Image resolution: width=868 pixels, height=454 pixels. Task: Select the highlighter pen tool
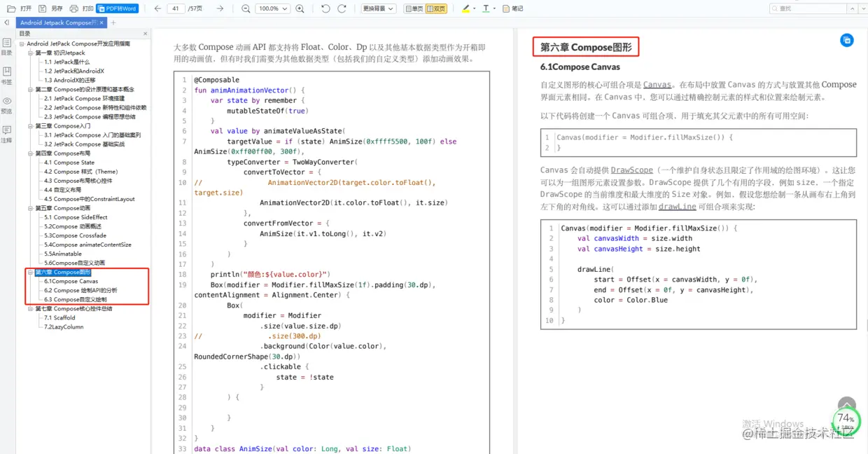pos(465,8)
